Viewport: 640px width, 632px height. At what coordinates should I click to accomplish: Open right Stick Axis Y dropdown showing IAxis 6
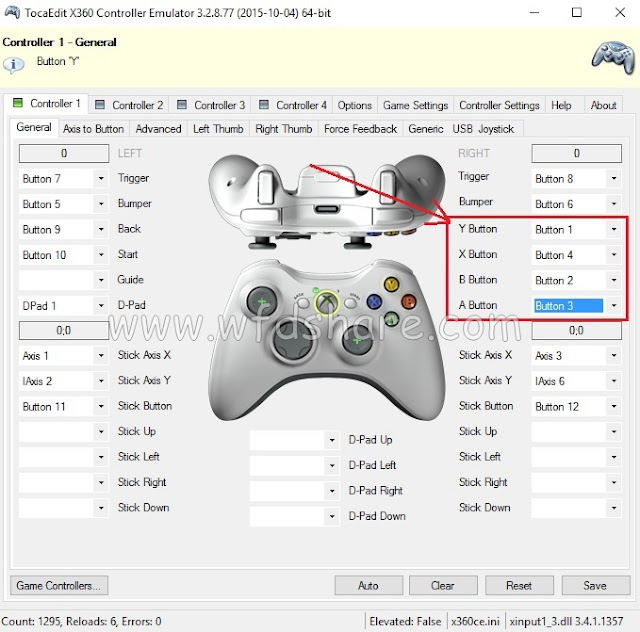click(576, 381)
